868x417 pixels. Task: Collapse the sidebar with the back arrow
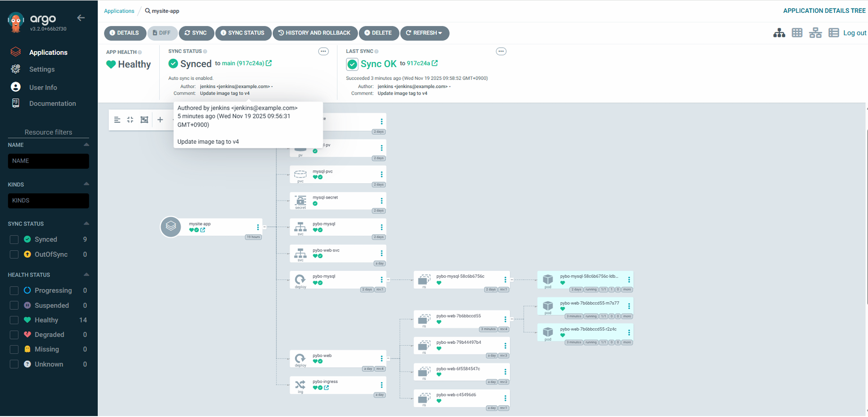click(81, 18)
